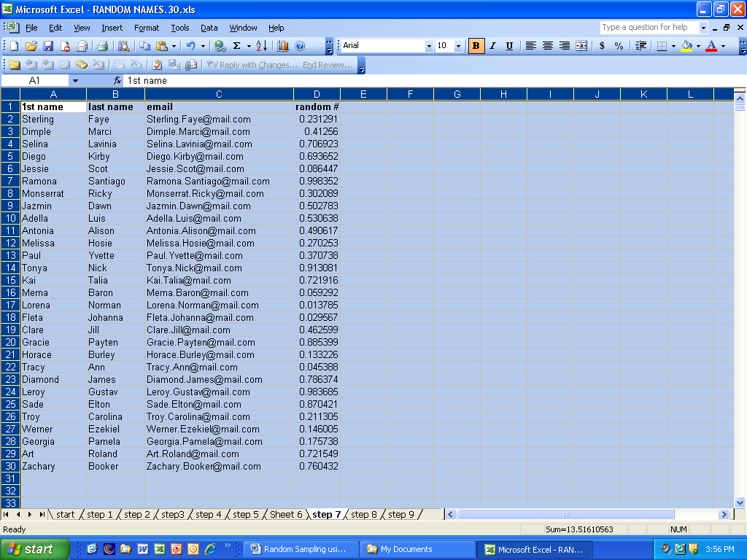
Task: Open Microsoft Excel Help icon
Action: coord(300,46)
